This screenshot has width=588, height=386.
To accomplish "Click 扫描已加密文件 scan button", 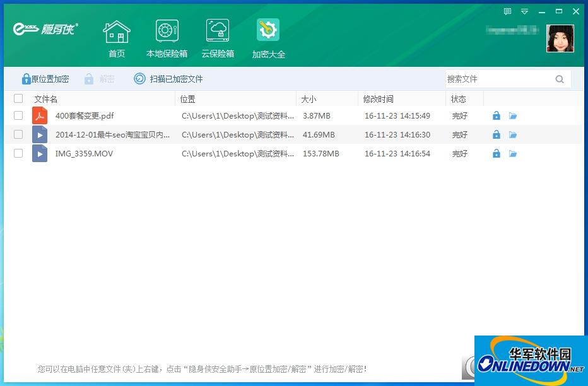I will [168, 79].
